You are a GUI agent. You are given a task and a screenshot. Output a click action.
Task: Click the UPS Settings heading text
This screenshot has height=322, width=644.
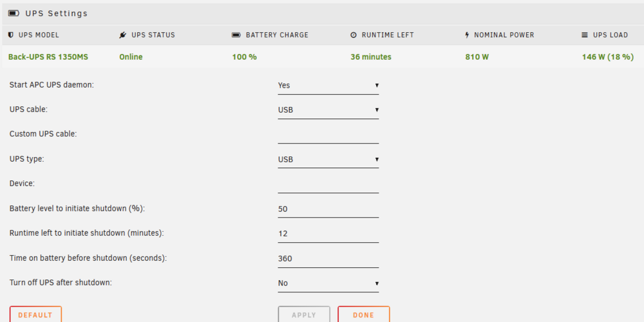(57, 14)
